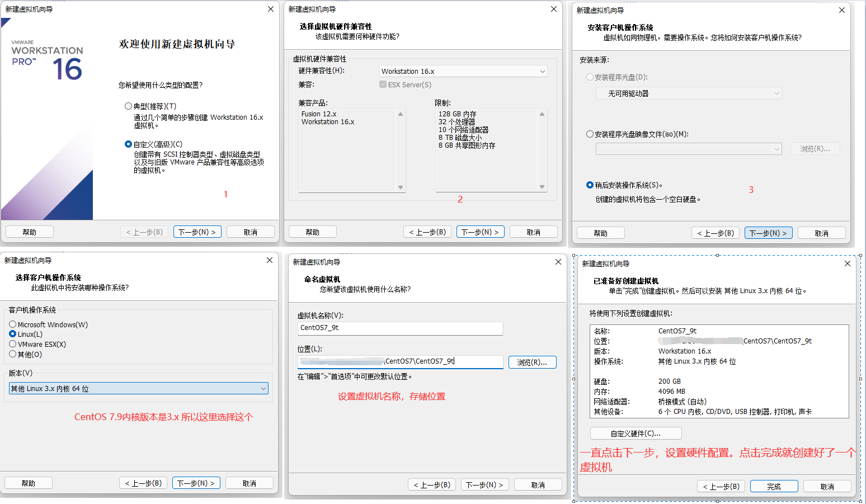Open the 无可用驱动器 drive dropdown

click(688, 93)
